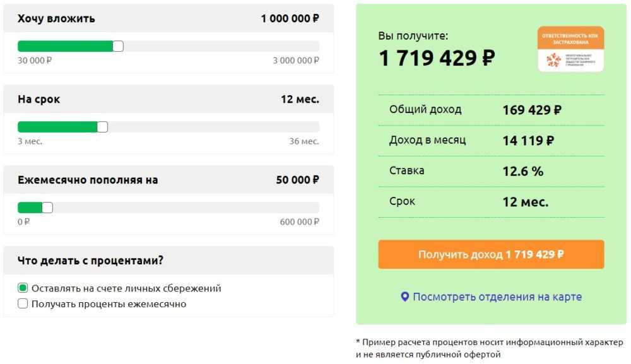
Task: Check 'Получать проценты ежемесячно' option
Action: coord(23,304)
